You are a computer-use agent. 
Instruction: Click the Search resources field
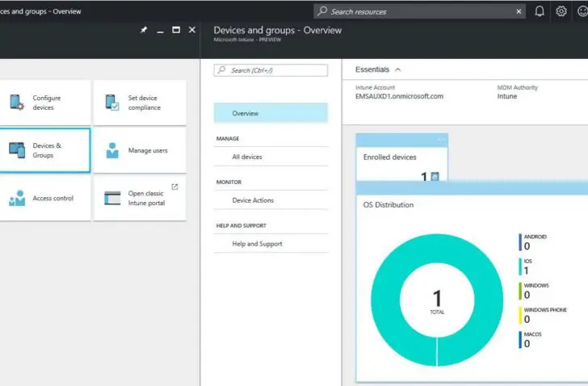419,11
